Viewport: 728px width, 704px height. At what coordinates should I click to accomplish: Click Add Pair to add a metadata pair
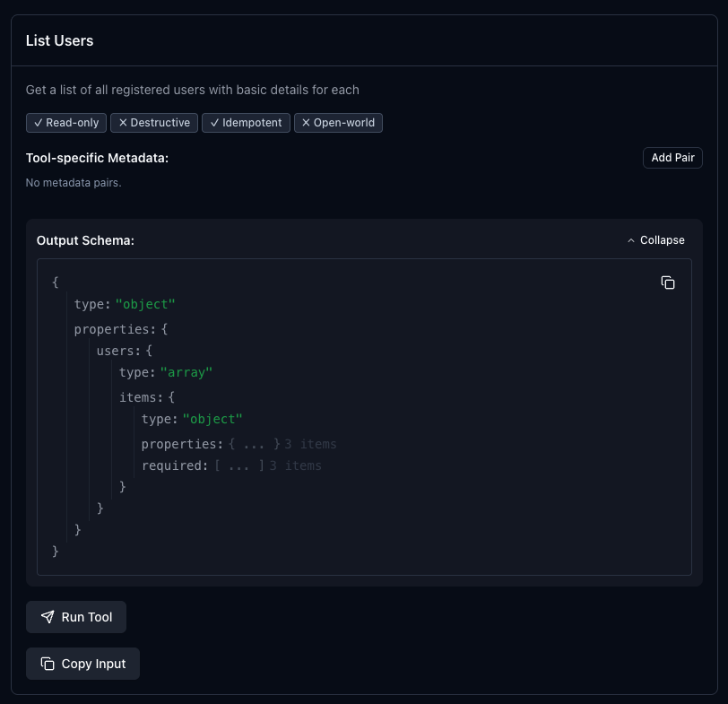[x=672, y=158]
